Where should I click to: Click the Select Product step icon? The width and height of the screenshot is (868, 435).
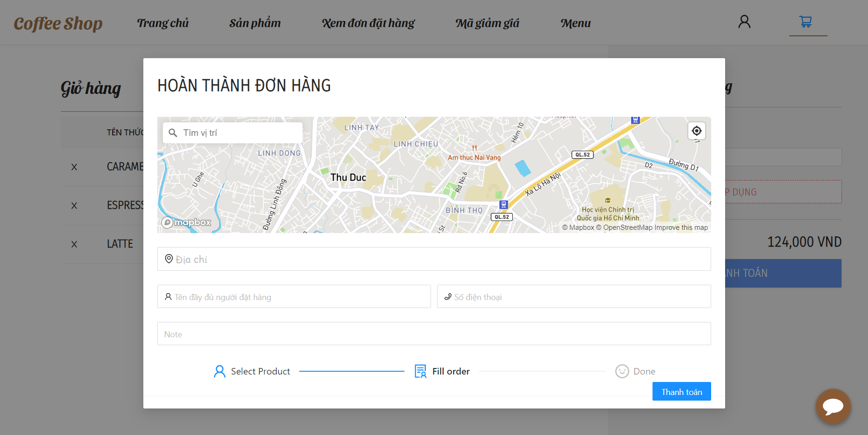219,371
